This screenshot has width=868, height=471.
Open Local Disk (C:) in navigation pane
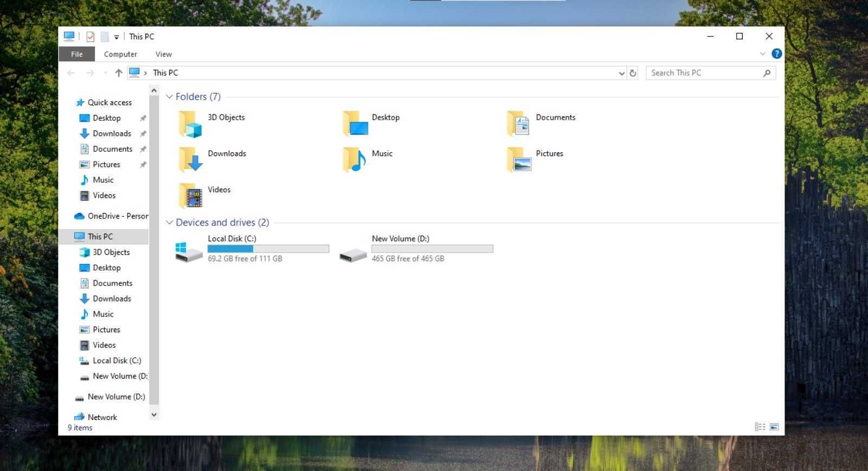click(x=110, y=360)
